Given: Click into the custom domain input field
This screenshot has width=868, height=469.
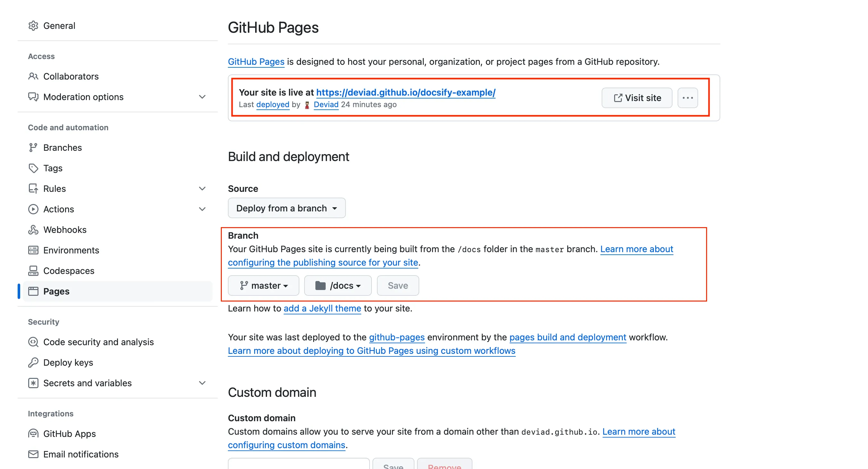Looking at the screenshot, I should click(x=298, y=464).
